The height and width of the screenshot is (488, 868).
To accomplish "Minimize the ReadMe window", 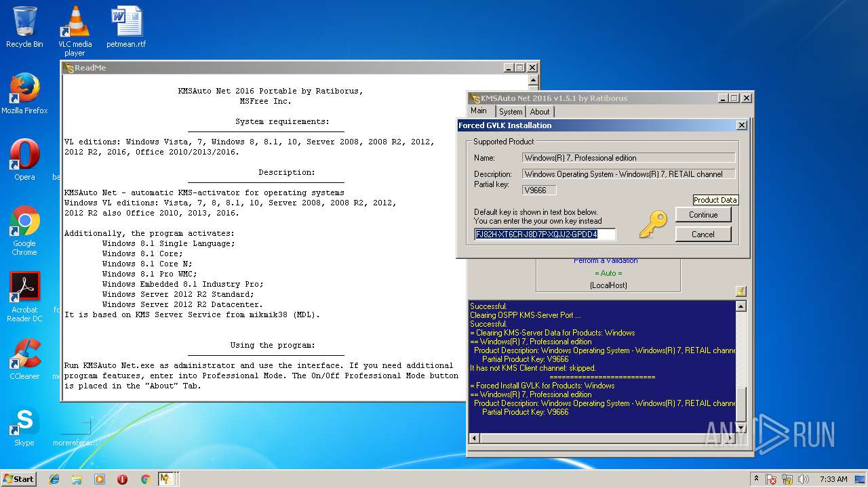I will (x=509, y=68).
